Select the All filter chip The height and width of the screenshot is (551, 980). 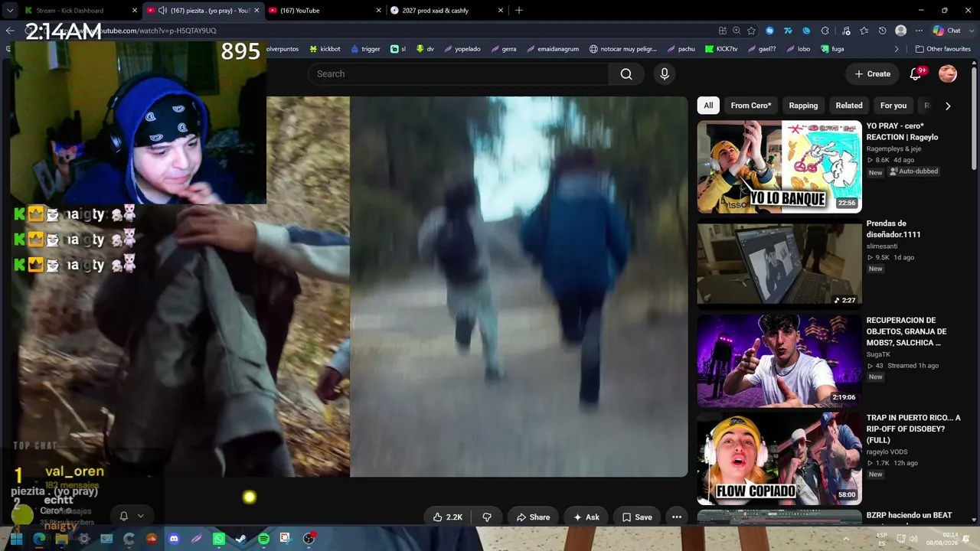[x=708, y=106]
